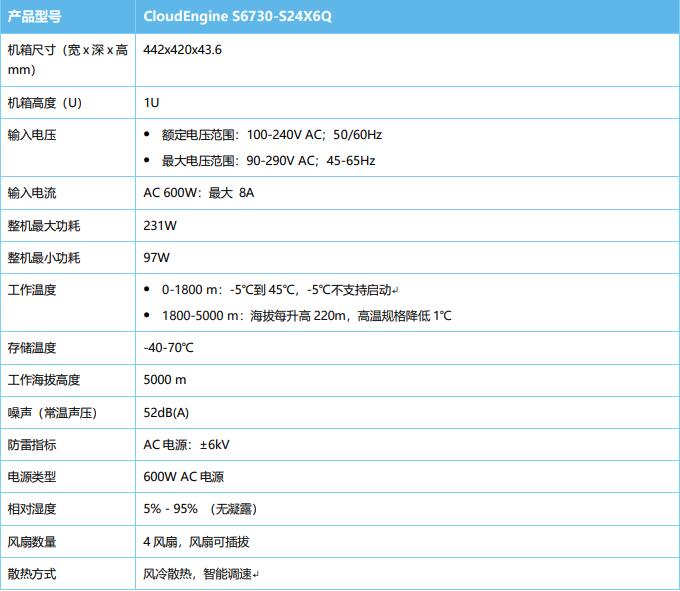
Task: Select the '输入电流' row label
Action: pos(32,193)
